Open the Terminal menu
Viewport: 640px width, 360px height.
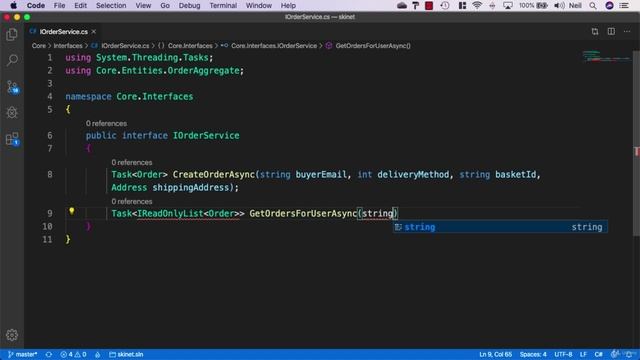point(223,5)
